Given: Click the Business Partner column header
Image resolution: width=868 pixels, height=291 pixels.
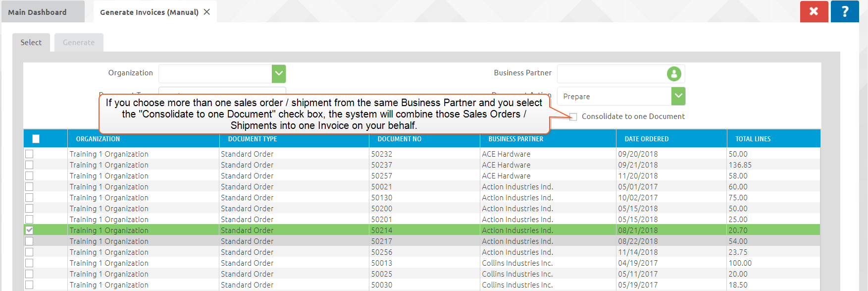Looking at the screenshot, I should pyautogui.click(x=515, y=139).
